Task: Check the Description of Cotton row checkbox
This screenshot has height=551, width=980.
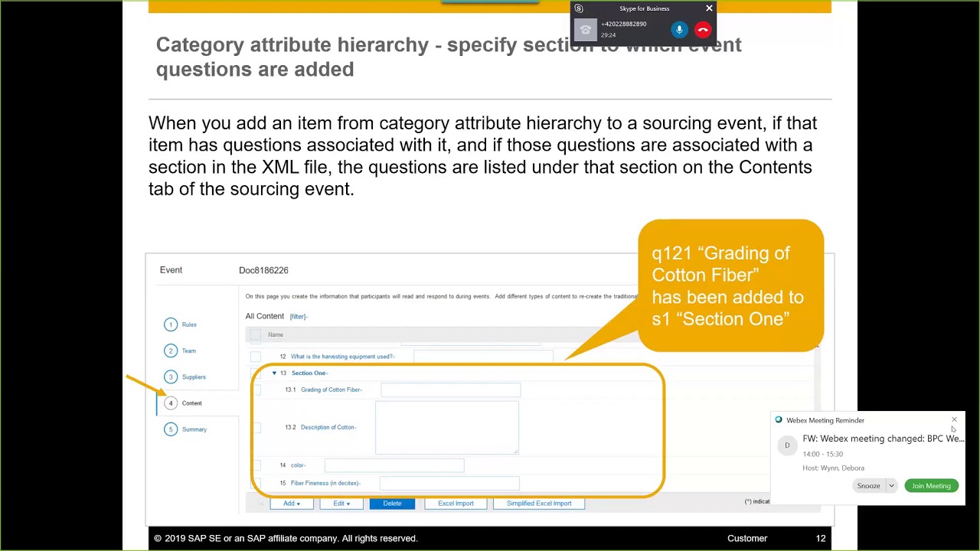Action: coord(256,427)
